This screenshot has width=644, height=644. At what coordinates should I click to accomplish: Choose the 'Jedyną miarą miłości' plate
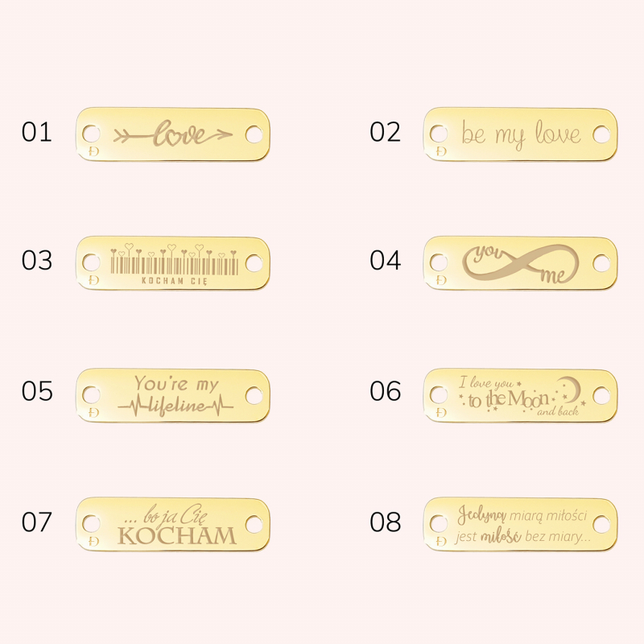[520, 524]
